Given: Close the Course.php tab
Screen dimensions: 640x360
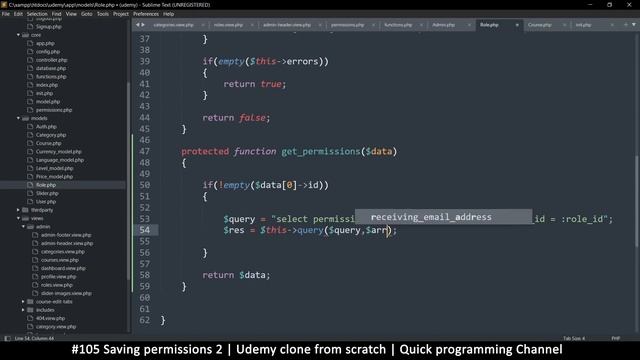Looking at the screenshot, I should [564, 25].
